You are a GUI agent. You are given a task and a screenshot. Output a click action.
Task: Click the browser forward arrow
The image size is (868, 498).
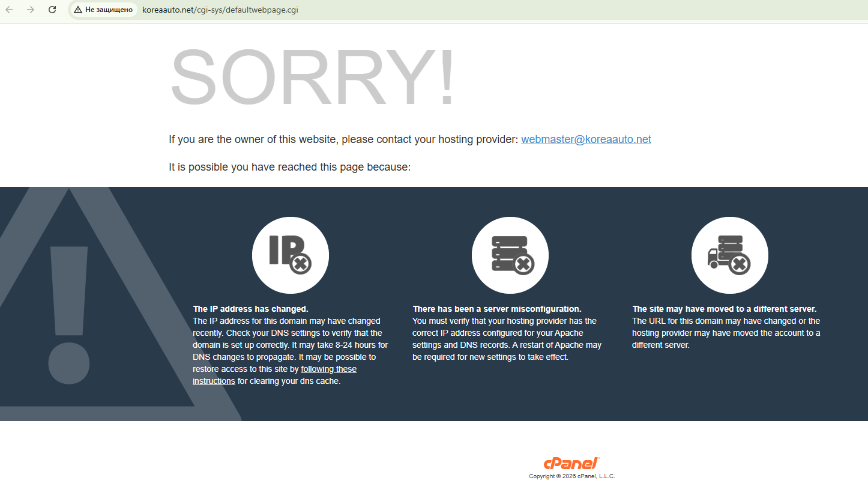pos(31,10)
